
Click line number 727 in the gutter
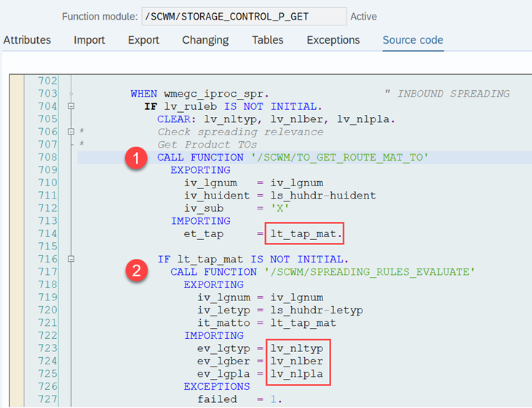pos(47,399)
